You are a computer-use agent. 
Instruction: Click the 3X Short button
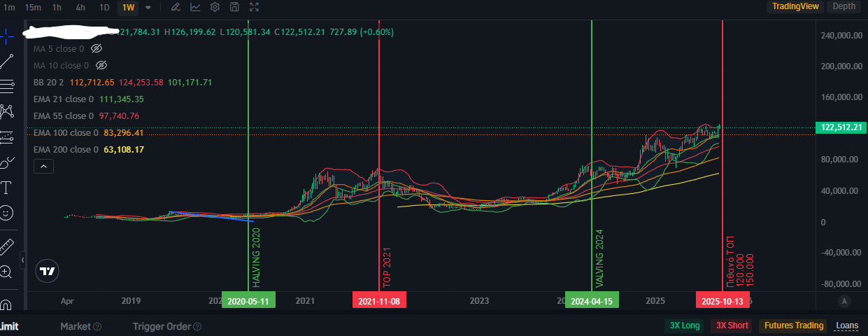coord(731,325)
